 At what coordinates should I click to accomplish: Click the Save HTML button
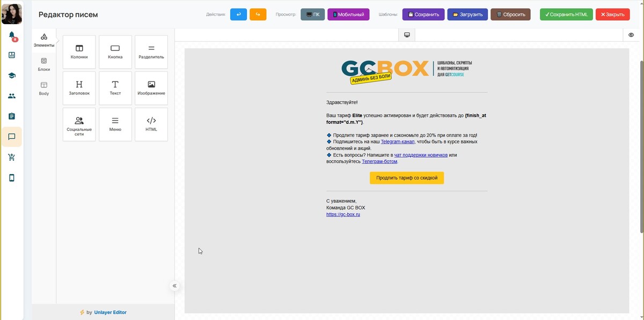click(566, 14)
